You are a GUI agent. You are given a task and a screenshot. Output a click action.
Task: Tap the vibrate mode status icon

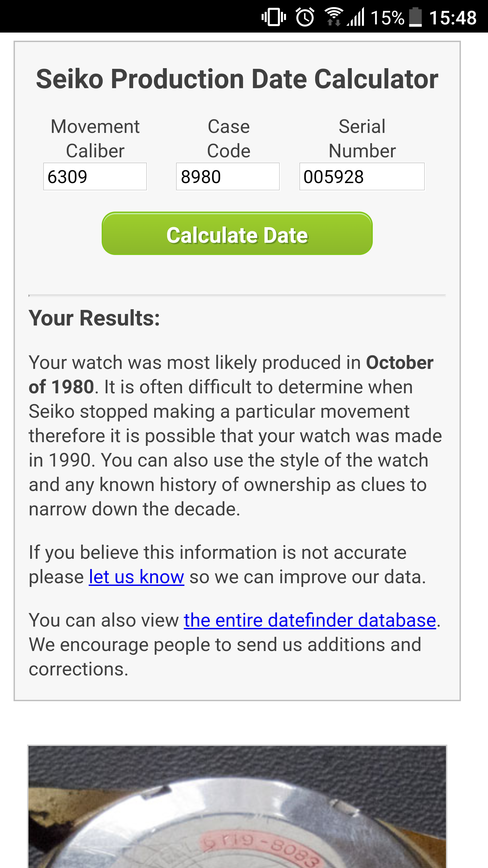(x=273, y=17)
